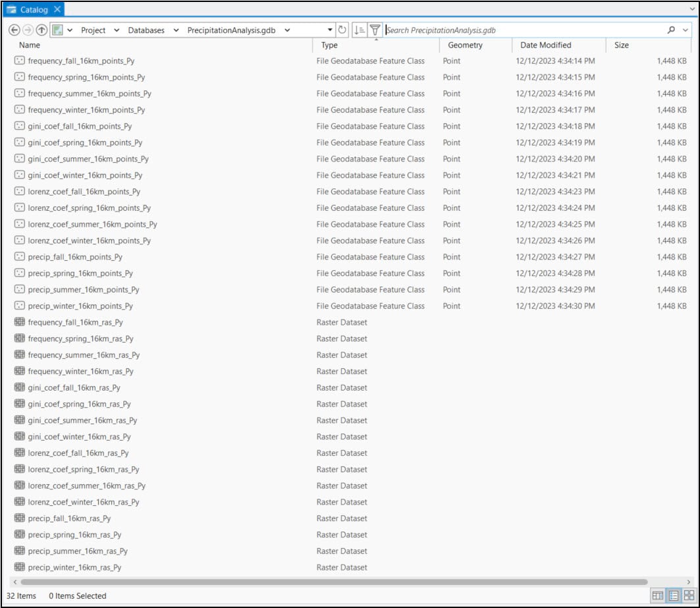Click point icon of frequency_fall_16km_points_Py

click(x=20, y=61)
